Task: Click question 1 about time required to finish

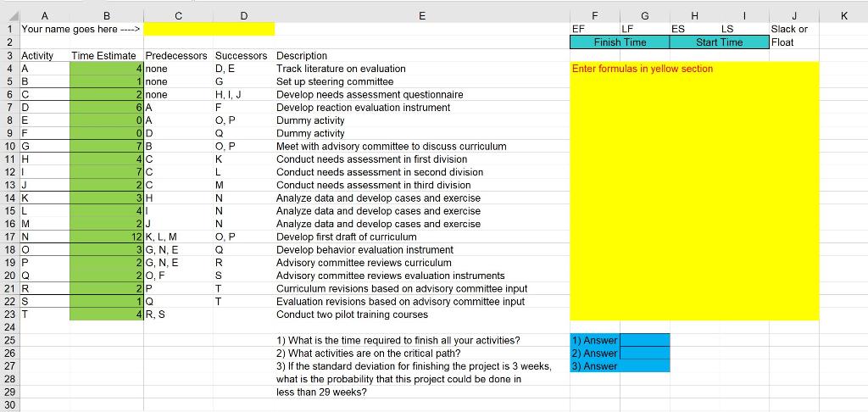Action: (422, 340)
